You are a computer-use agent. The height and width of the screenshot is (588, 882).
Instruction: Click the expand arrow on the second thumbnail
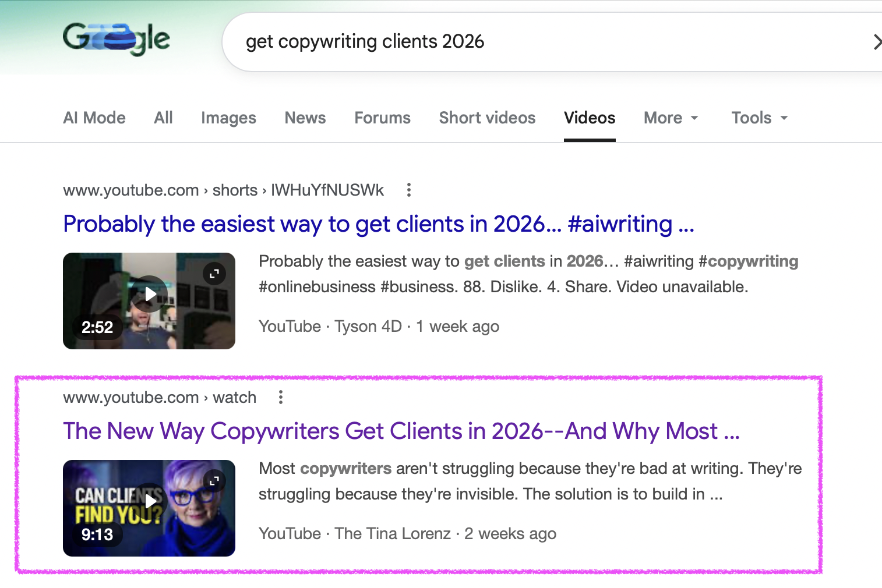click(x=215, y=480)
